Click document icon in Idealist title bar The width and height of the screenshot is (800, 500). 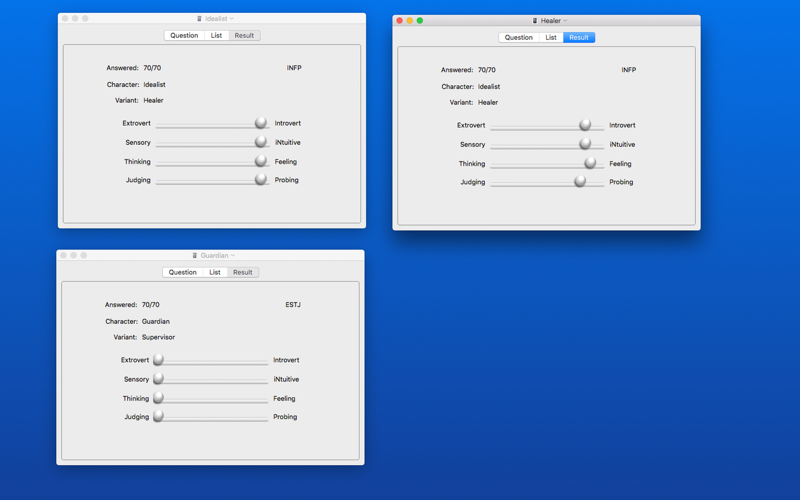199,19
